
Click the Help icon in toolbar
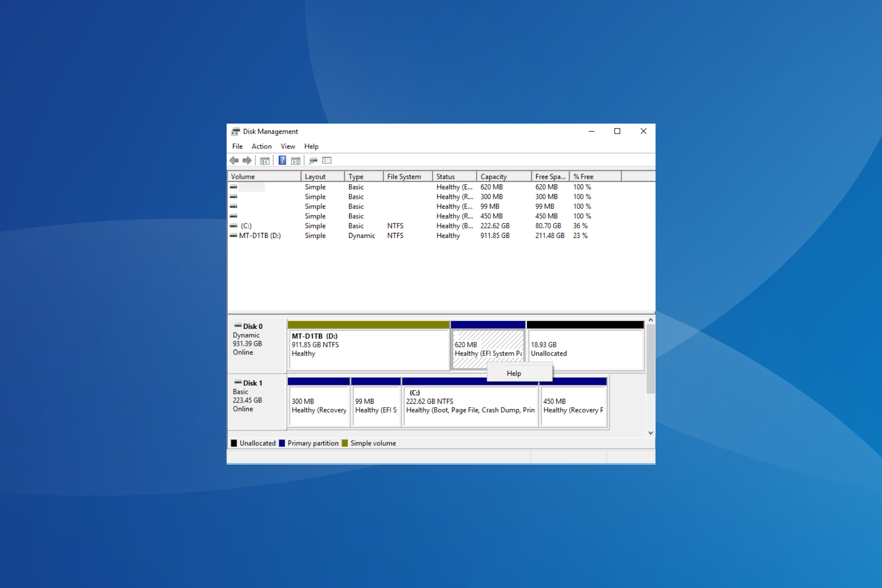tap(280, 161)
